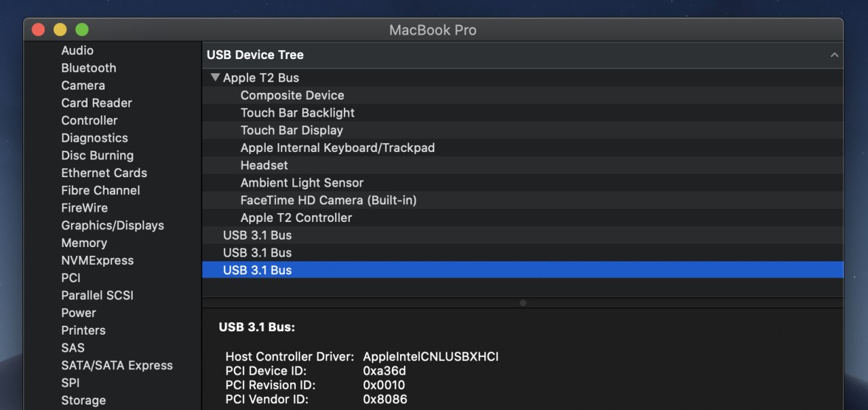Click the pane divider handle dot
This screenshot has width=868, height=410.
[x=523, y=303]
